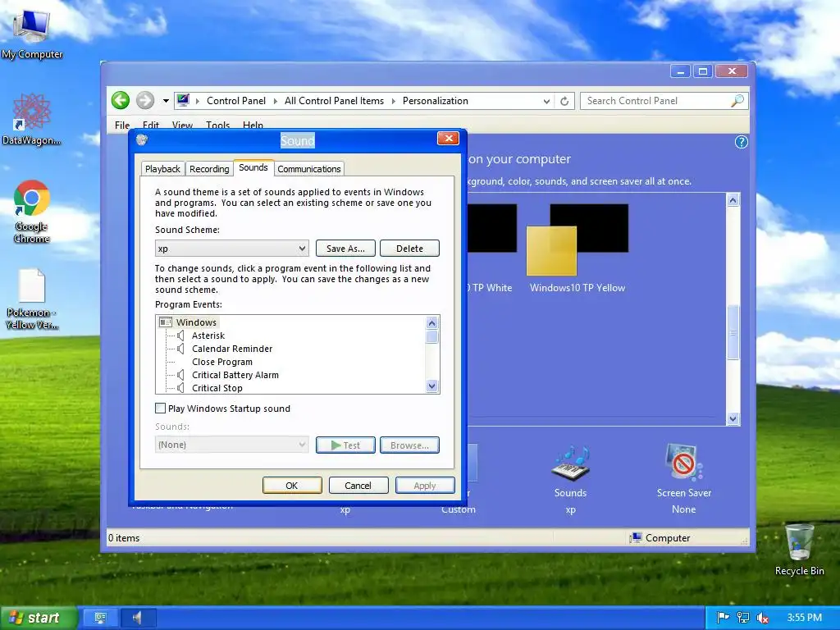Cancel the Sound dialog
840x630 pixels.
(358, 486)
